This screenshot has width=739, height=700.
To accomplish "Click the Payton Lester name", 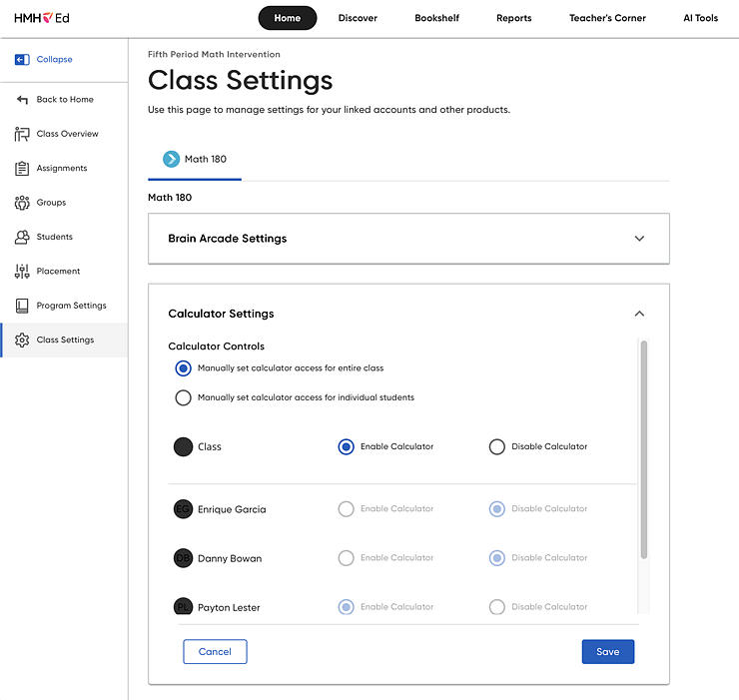I will tap(229, 607).
